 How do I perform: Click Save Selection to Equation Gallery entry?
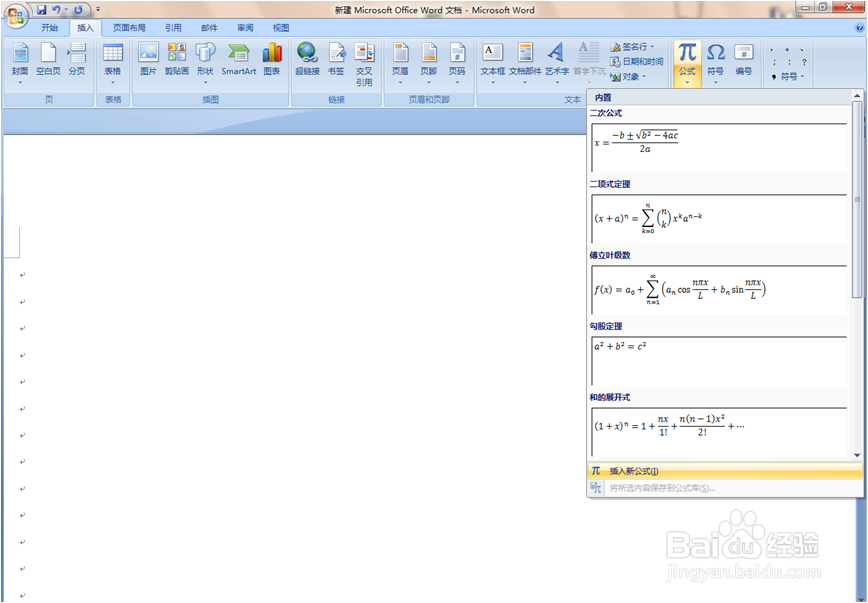(725, 488)
